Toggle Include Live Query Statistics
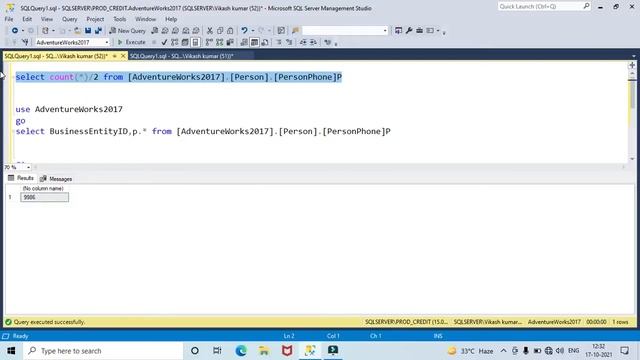This screenshot has width=640, height=360. 220,42
